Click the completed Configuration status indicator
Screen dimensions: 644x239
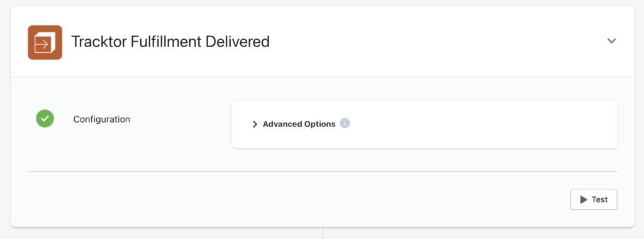45,119
